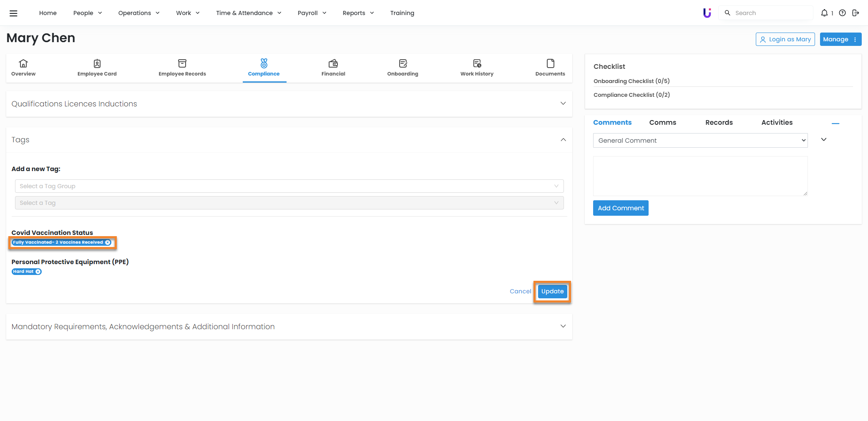
Task: Click into the comment text area
Action: [700, 176]
